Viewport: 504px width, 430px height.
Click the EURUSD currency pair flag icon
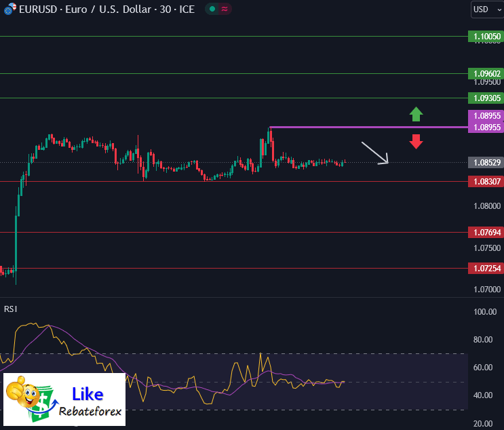pyautogui.click(x=10, y=9)
